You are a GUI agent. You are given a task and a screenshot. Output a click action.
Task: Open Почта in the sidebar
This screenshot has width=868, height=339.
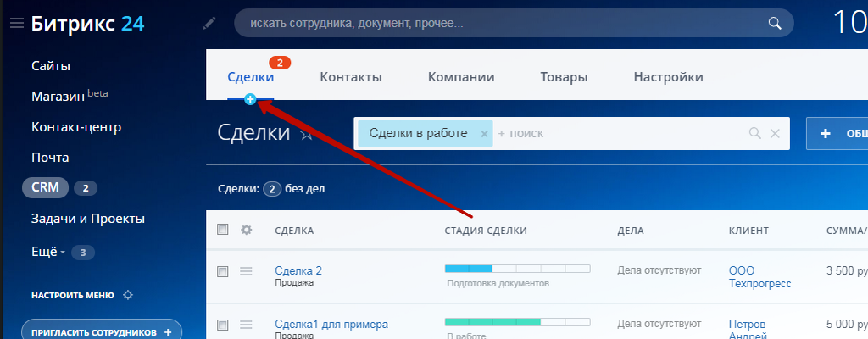coord(50,158)
